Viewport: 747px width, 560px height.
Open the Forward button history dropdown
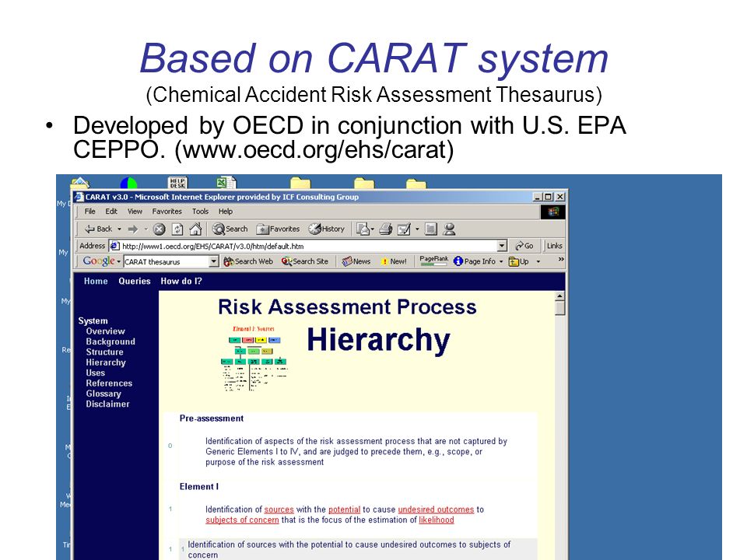(146, 229)
